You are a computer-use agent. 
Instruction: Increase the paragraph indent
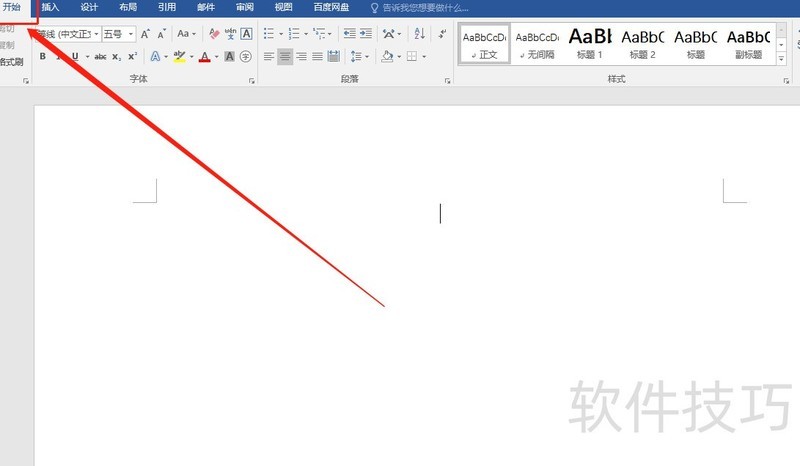pyautogui.click(x=366, y=34)
